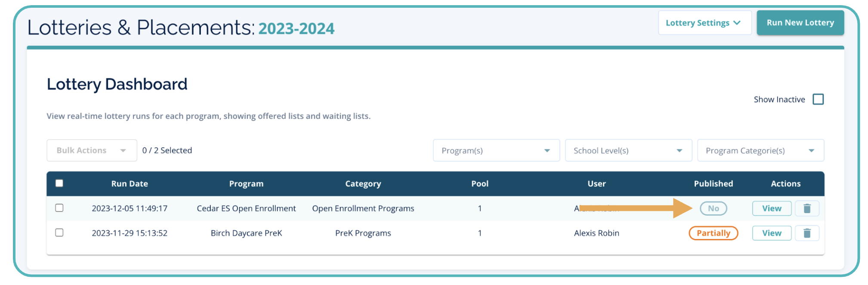Click the 'Partially' published status badge
This screenshot has height=285, width=868.
point(713,233)
